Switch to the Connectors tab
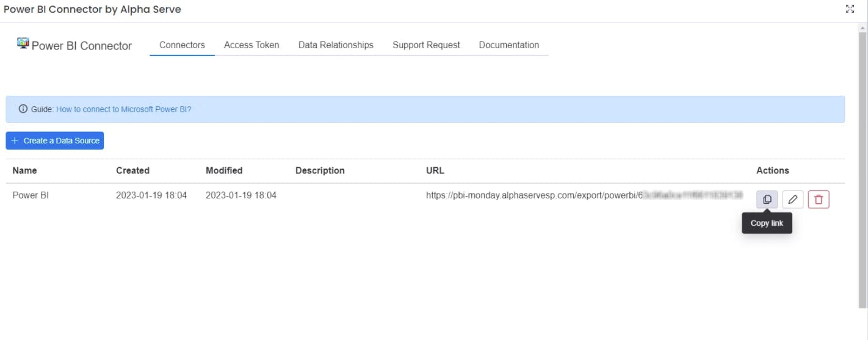This screenshot has height=340, width=868. [182, 45]
